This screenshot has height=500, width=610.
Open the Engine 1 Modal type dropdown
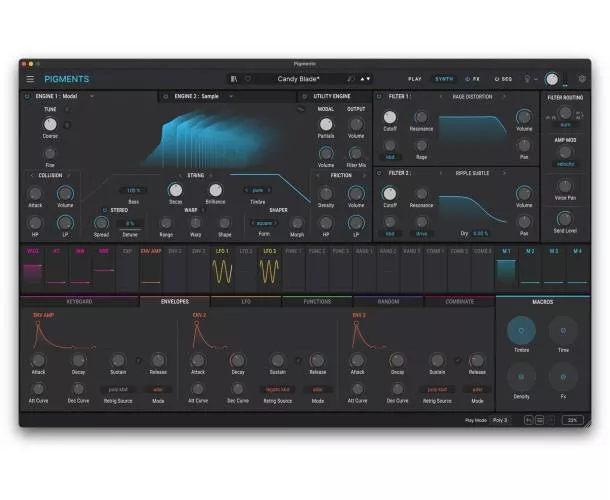(91, 97)
